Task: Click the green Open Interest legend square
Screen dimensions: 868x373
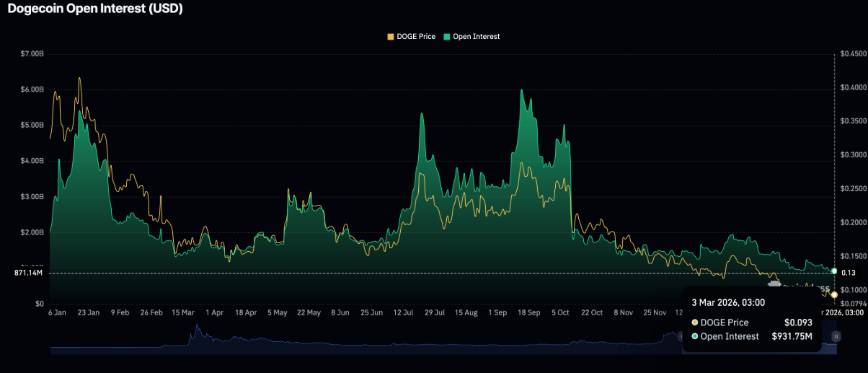Action: [447, 36]
